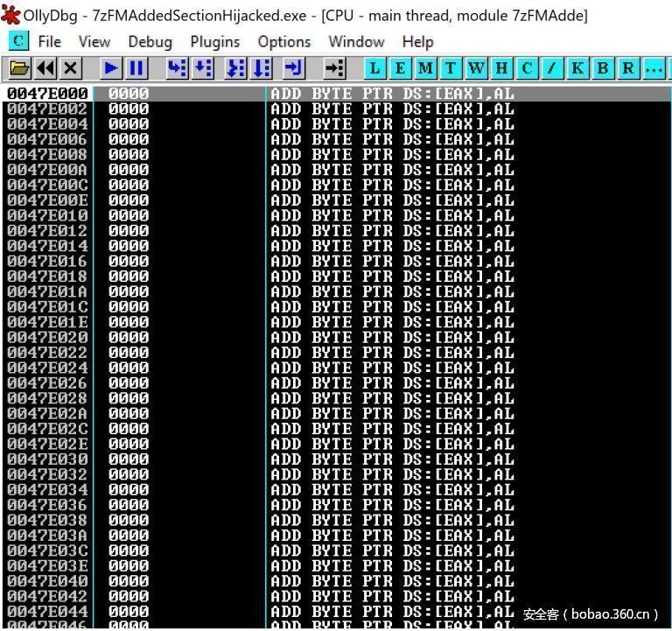Viewport: 672px width, 631px height.
Task: Open the File menu
Action: [50, 41]
